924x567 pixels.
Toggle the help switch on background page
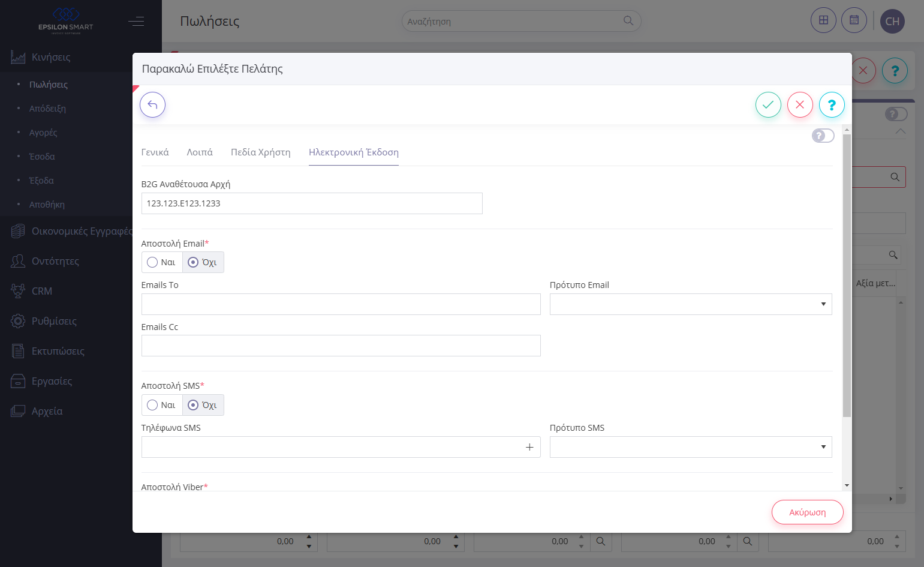pos(896,114)
